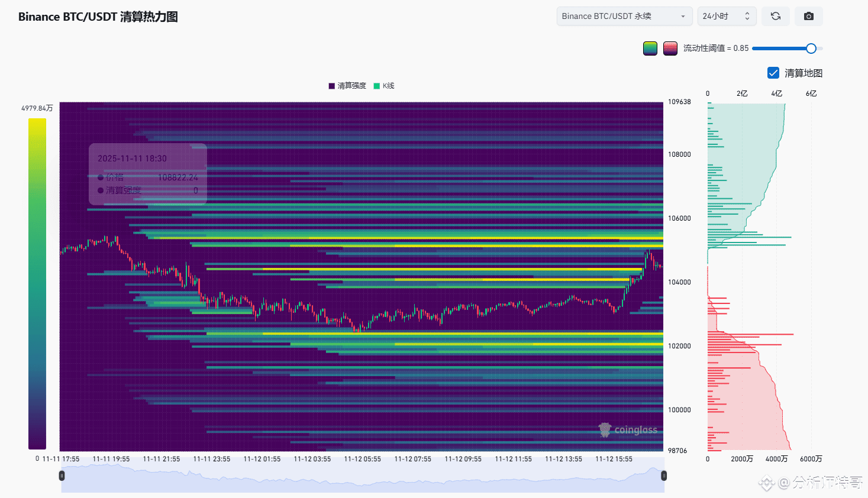Uncheck the 清算地图 checkbox
Viewport: 868px width, 498px height.
[x=773, y=73]
